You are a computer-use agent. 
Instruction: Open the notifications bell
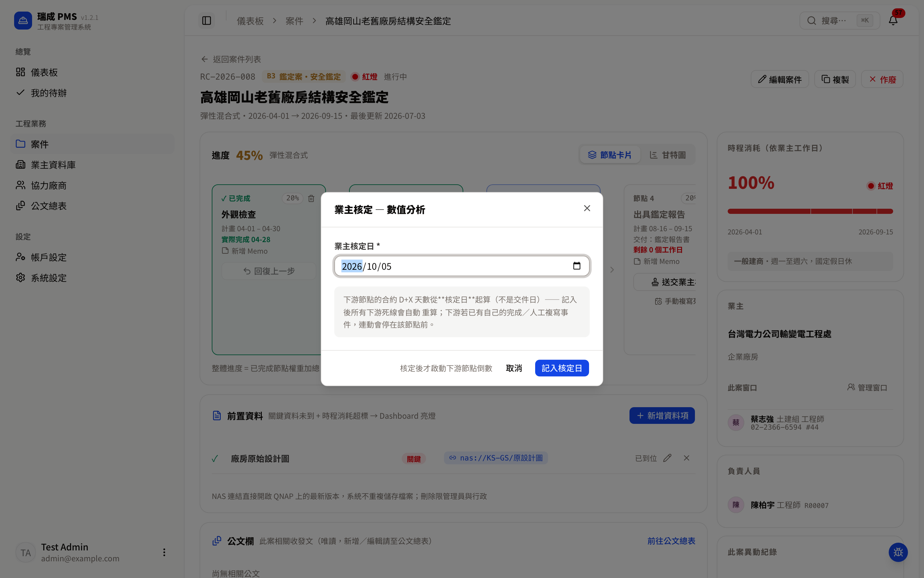[x=893, y=20]
